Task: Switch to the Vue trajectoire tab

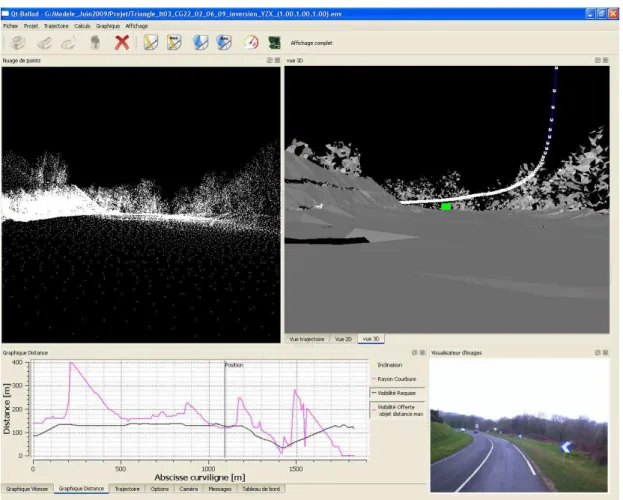Action: [x=307, y=339]
